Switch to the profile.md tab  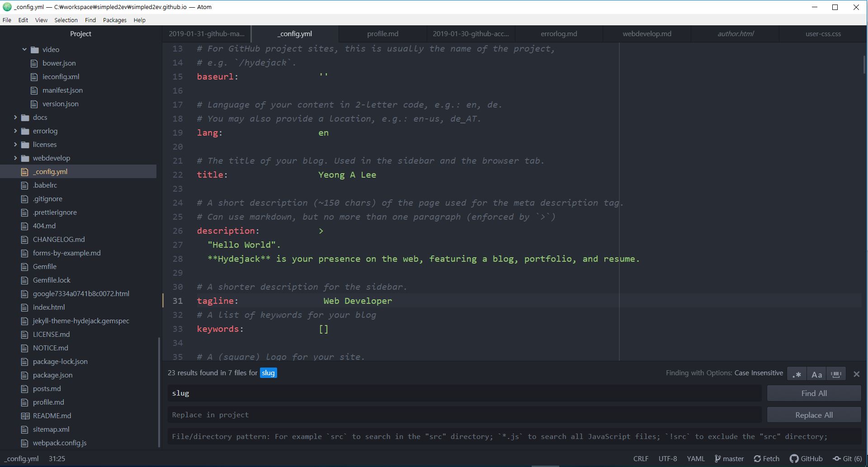pos(382,33)
